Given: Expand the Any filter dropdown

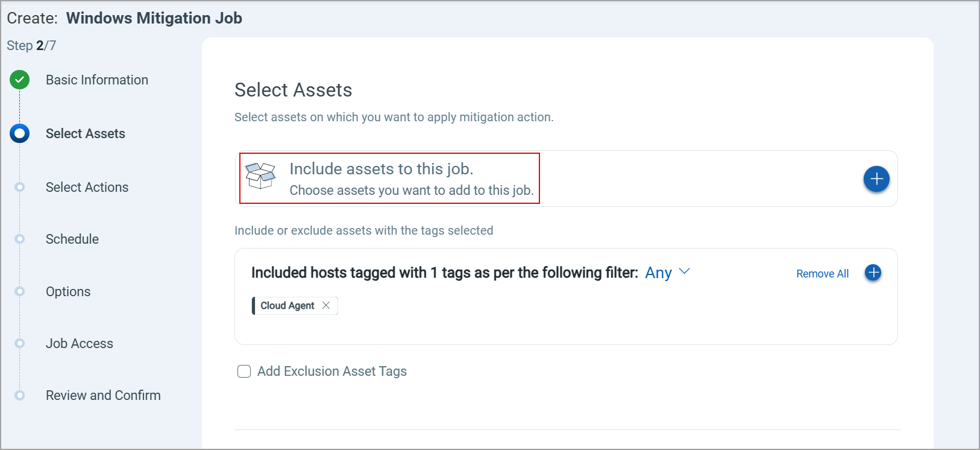Looking at the screenshot, I should tap(659, 273).
